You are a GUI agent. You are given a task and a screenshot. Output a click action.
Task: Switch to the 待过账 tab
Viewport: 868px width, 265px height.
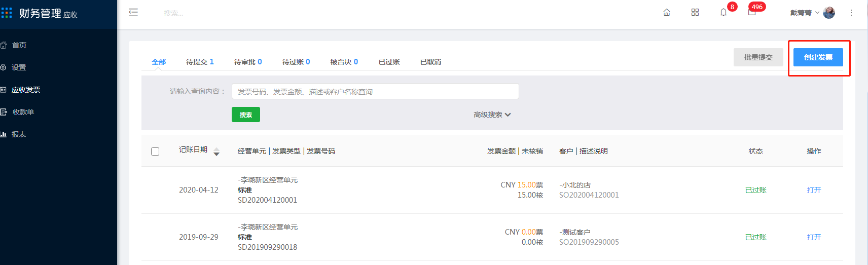click(296, 62)
